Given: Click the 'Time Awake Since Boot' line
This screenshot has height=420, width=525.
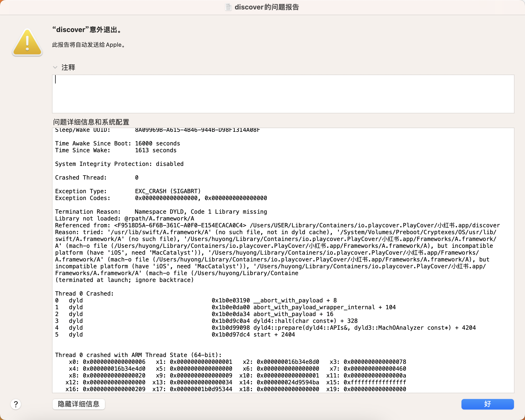Looking at the screenshot, I should tap(117, 143).
